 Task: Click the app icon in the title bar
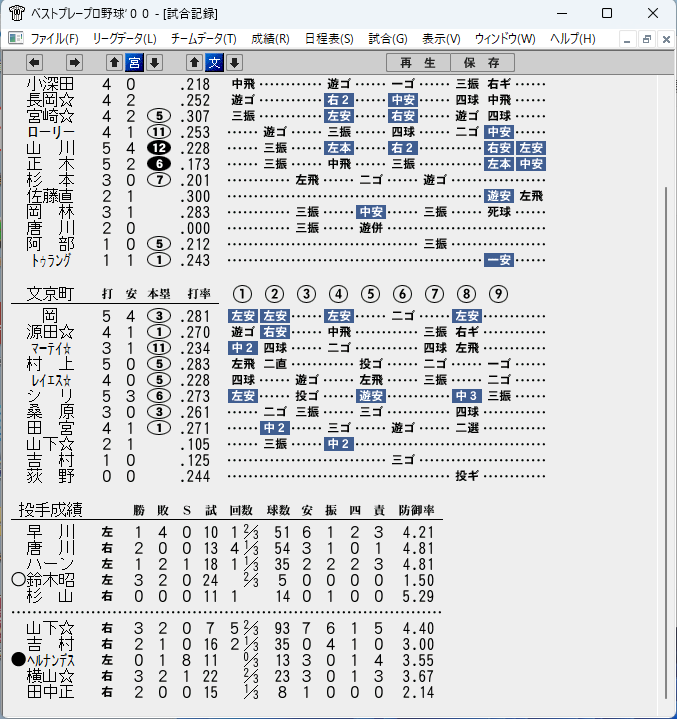[17, 13]
